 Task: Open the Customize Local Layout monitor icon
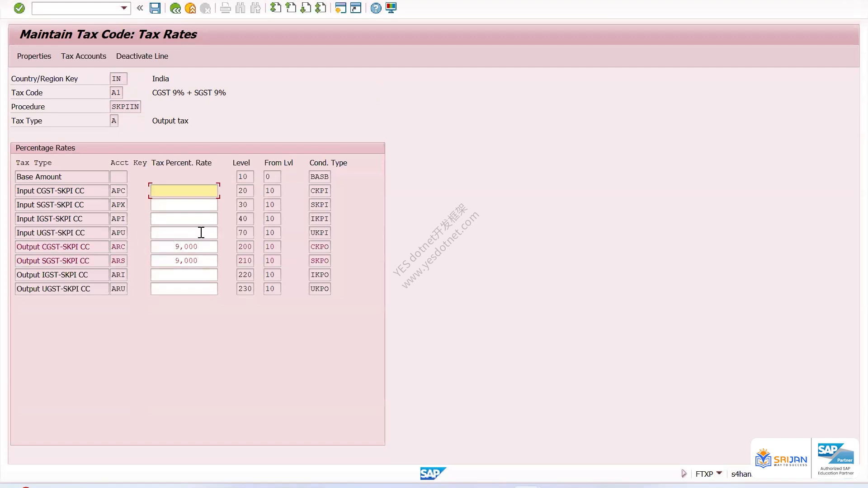(391, 8)
